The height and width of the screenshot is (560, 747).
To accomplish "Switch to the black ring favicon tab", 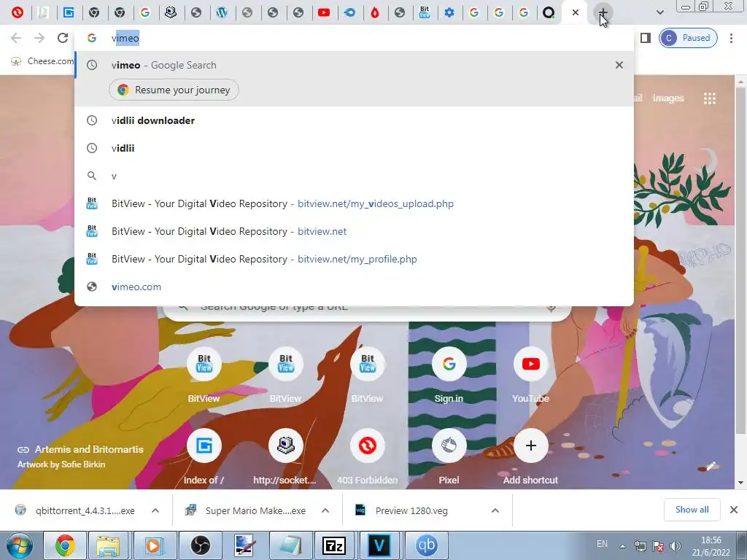I will tap(549, 13).
